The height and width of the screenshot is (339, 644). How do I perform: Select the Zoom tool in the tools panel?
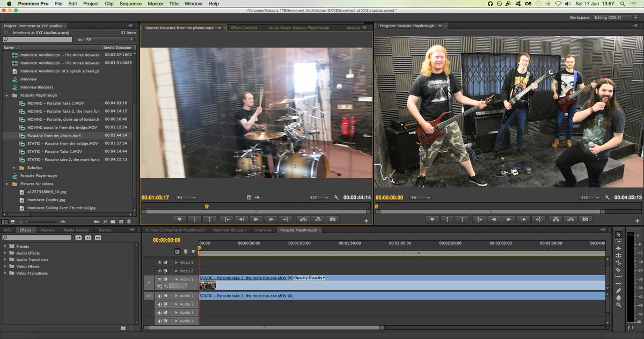(x=618, y=304)
